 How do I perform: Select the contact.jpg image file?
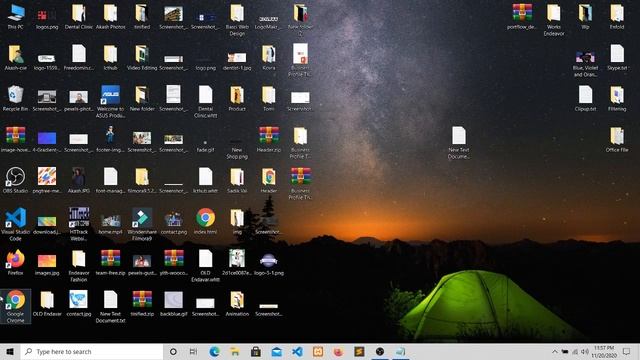pos(79,303)
